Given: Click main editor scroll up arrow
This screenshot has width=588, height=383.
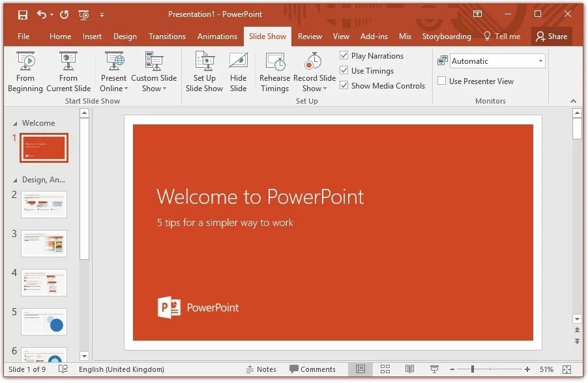Looking at the screenshot, I should coord(577,113).
